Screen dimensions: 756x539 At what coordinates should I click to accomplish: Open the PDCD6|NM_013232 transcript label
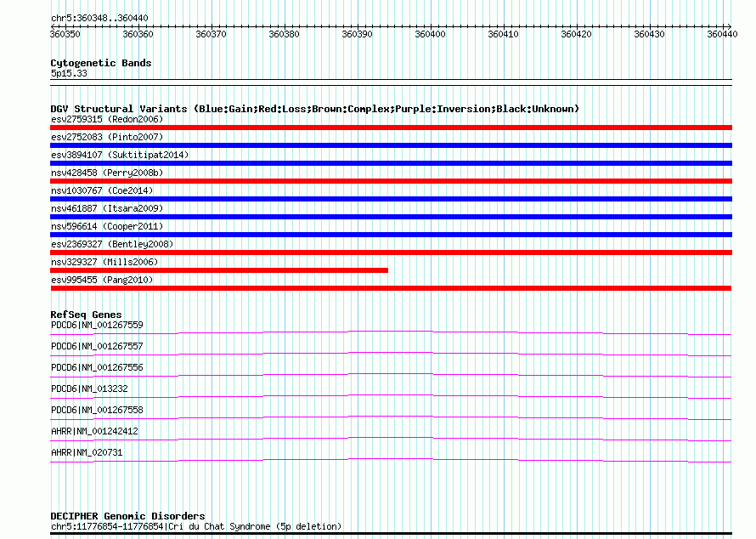89,389
